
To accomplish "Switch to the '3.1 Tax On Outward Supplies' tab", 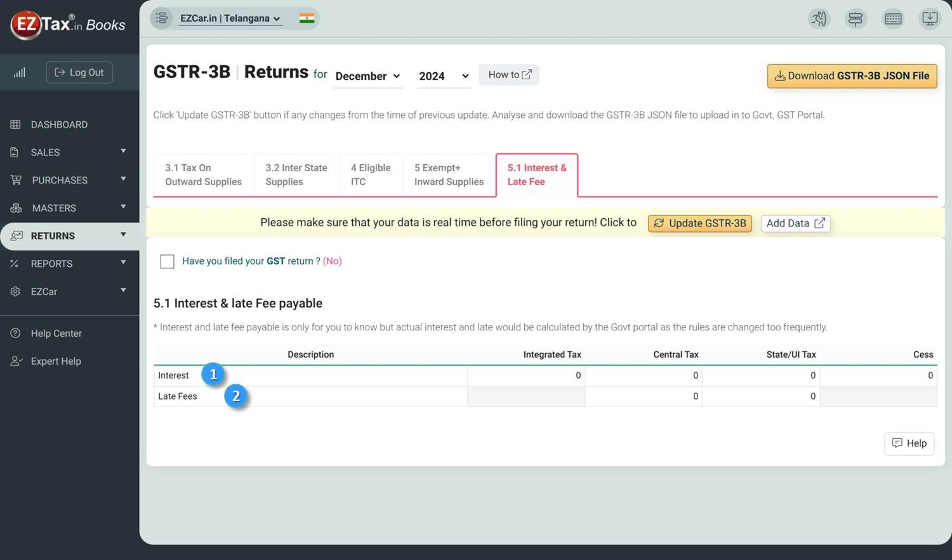I will tap(202, 174).
